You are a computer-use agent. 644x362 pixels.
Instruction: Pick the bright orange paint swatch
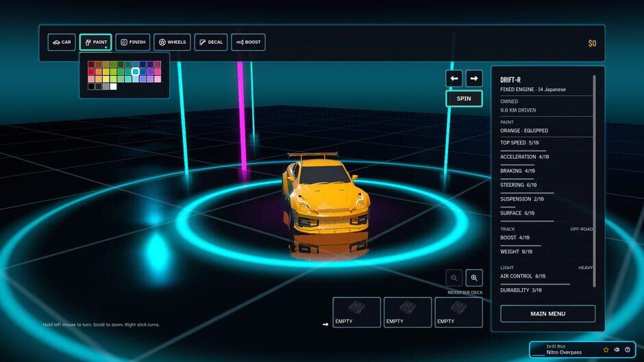pyautogui.click(x=99, y=72)
